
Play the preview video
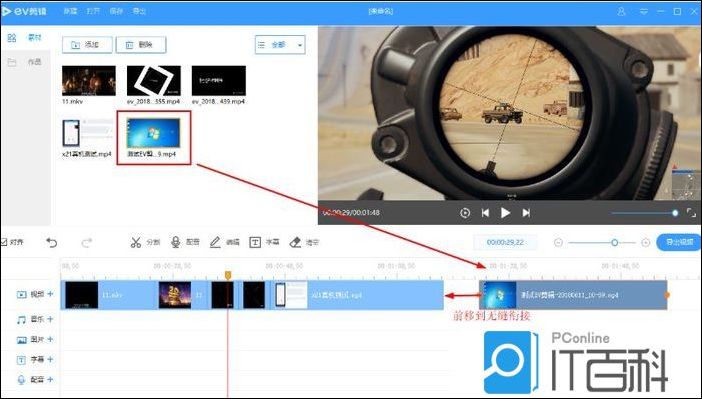[505, 213]
